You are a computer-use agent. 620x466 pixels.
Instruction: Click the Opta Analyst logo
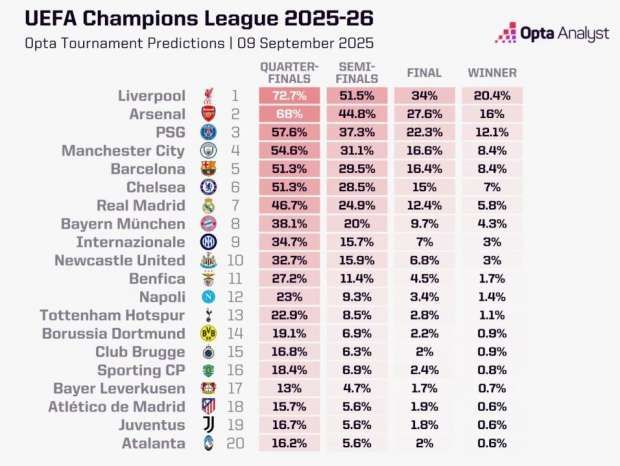pyautogui.click(x=552, y=33)
